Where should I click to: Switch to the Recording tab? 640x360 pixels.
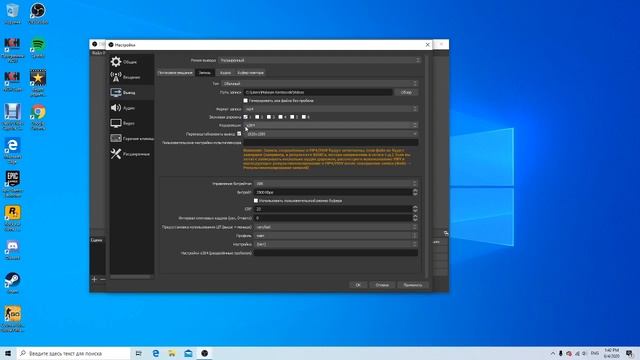coord(205,73)
